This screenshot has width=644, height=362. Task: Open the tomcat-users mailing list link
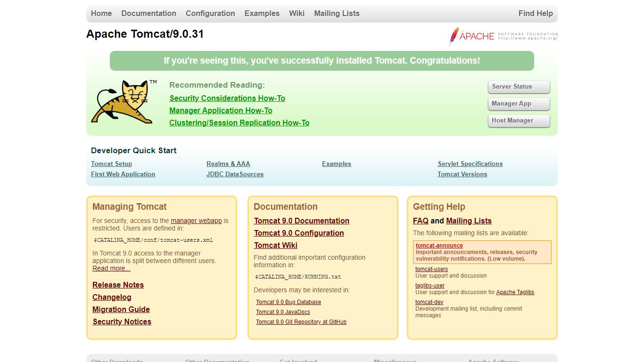pyautogui.click(x=432, y=269)
